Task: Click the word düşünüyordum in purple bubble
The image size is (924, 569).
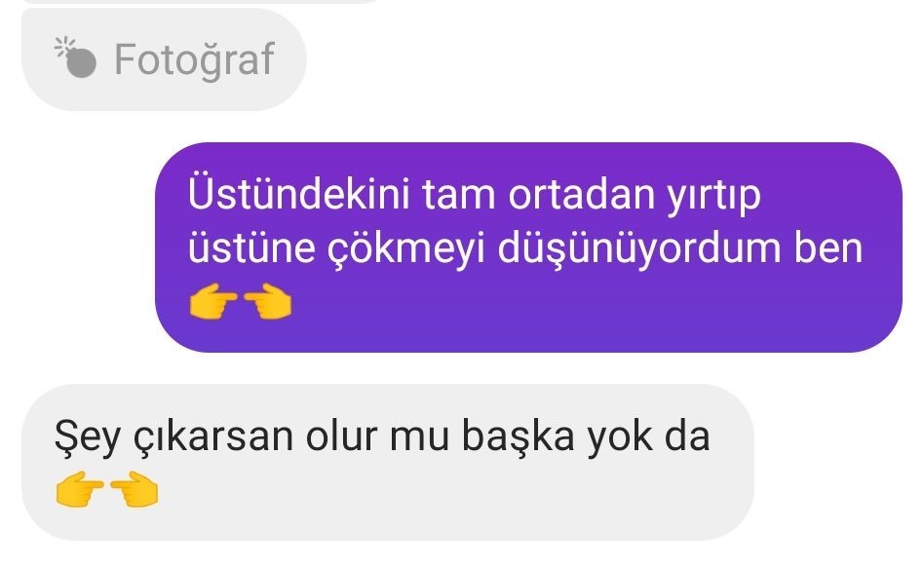Action: [x=639, y=249]
